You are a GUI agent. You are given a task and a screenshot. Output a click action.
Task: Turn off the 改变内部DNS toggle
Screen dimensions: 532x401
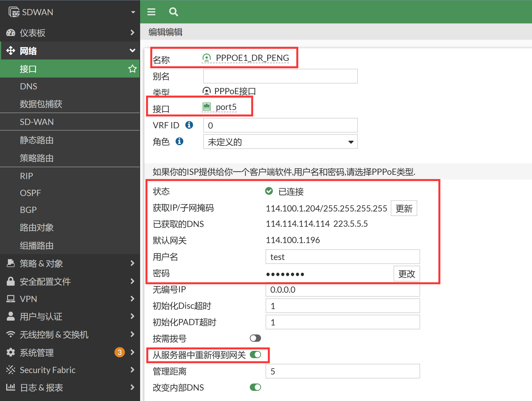point(255,387)
